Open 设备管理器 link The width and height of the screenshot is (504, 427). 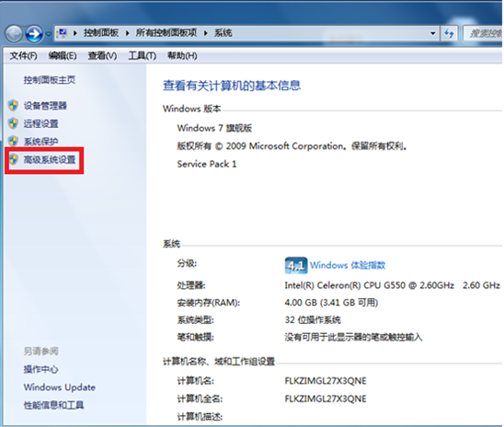coord(45,106)
